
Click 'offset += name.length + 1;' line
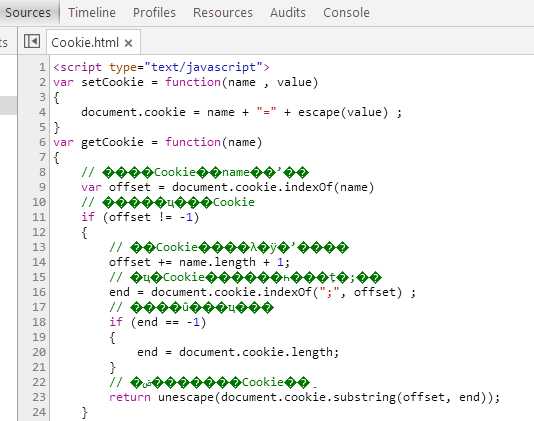tap(200, 262)
